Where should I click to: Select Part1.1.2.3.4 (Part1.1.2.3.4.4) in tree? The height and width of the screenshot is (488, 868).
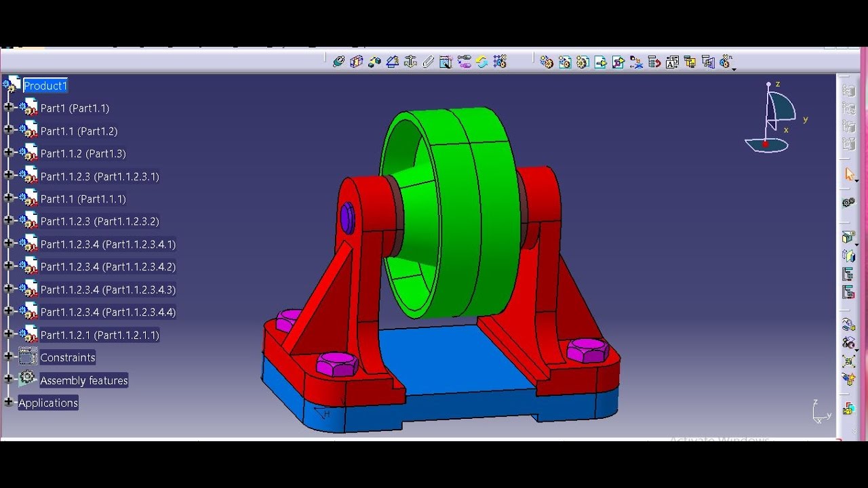pyautogui.click(x=108, y=312)
